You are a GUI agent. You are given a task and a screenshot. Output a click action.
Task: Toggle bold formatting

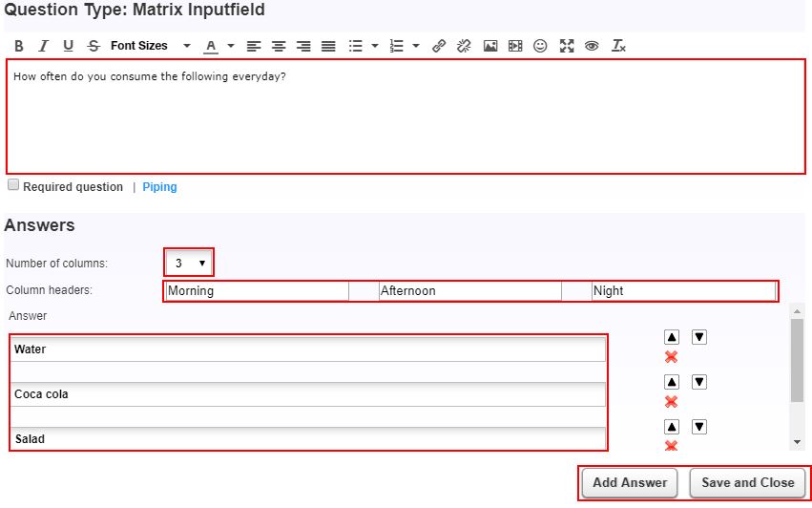pyautogui.click(x=19, y=46)
